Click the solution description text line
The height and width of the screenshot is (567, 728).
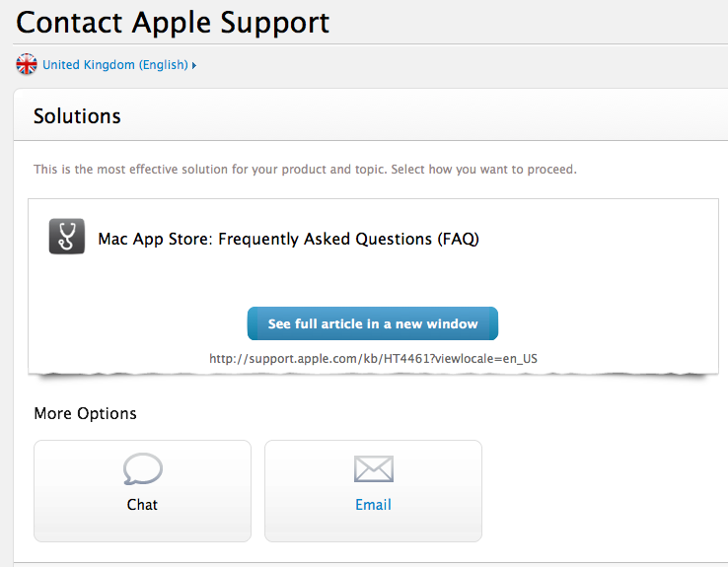tap(305, 170)
